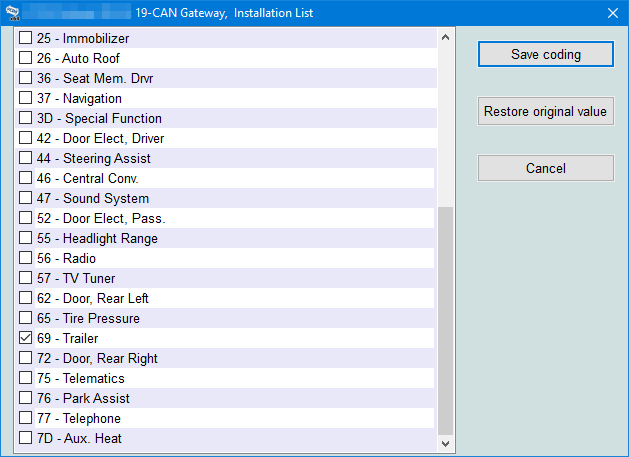
Task: Check the 77 - Telephone box
Action: pyautogui.click(x=25, y=418)
